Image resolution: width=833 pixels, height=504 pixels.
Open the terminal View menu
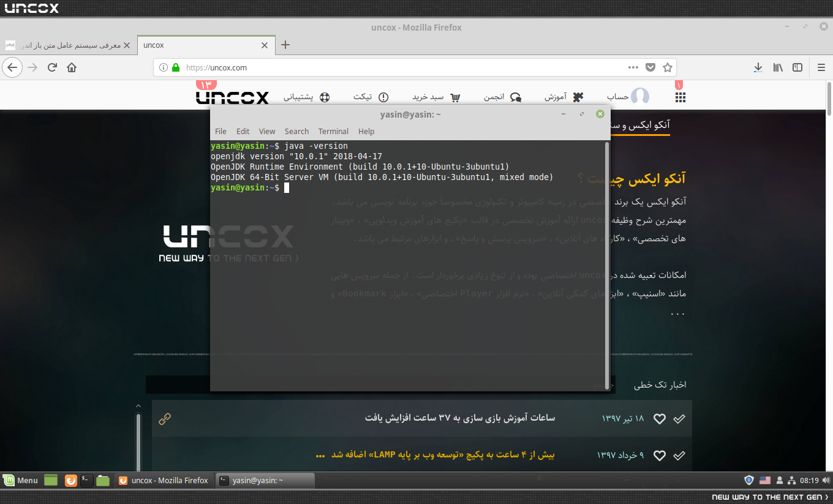pos(267,131)
